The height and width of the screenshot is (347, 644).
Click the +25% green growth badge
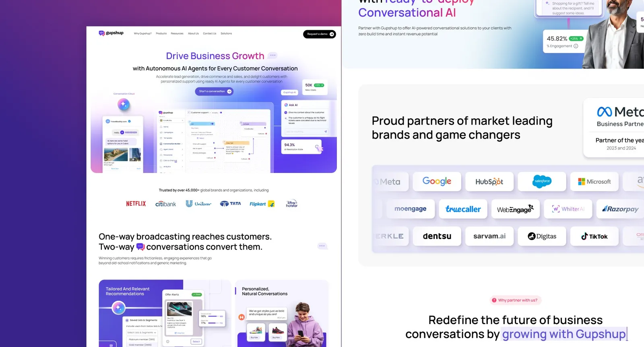(576, 39)
